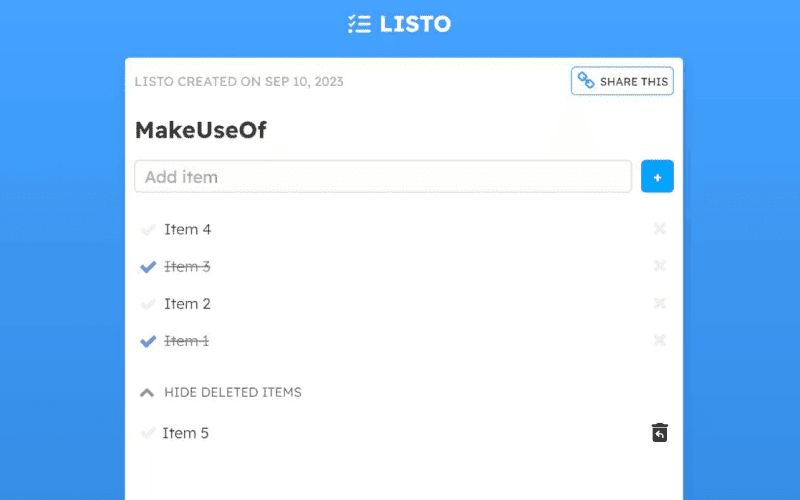Uncheck the completed Item 1

148,341
